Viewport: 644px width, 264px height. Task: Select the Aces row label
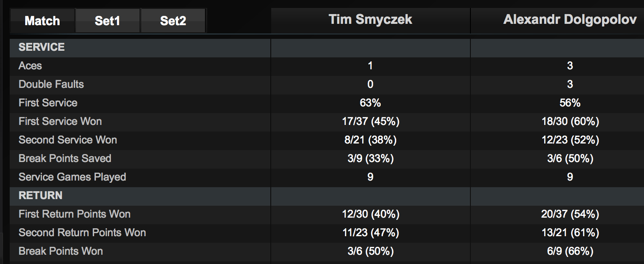click(30, 66)
